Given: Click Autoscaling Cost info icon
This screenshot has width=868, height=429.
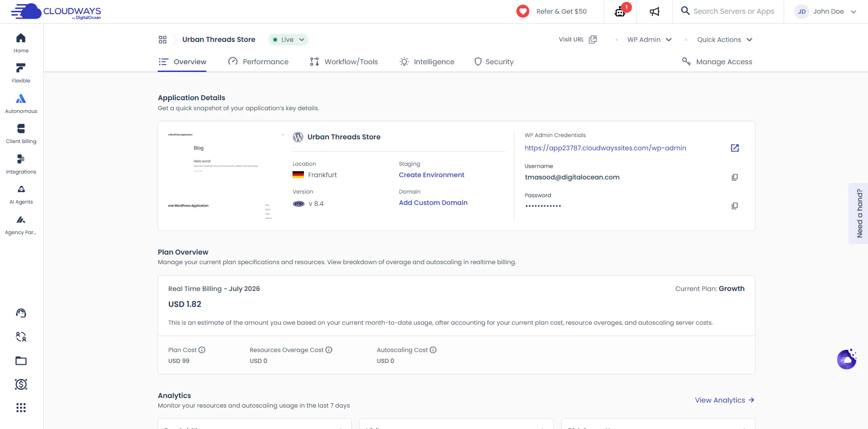Looking at the screenshot, I should (x=433, y=350).
